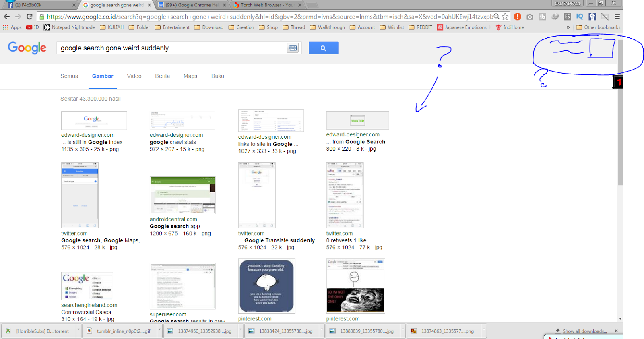
Task: Open the rage comic pinterest thumbnail
Action: [355, 286]
